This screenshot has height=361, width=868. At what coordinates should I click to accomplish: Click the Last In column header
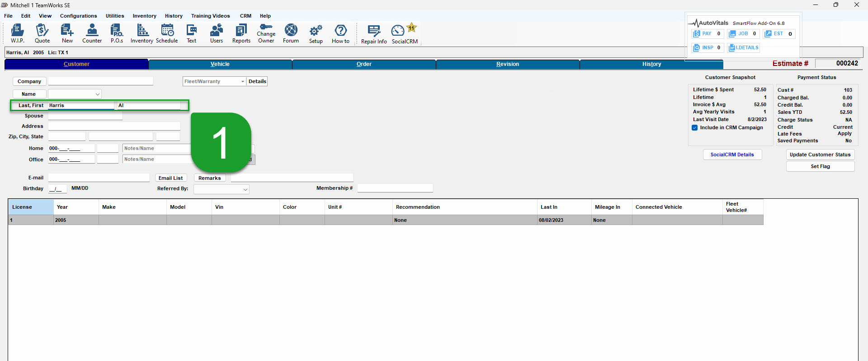[x=564, y=207]
